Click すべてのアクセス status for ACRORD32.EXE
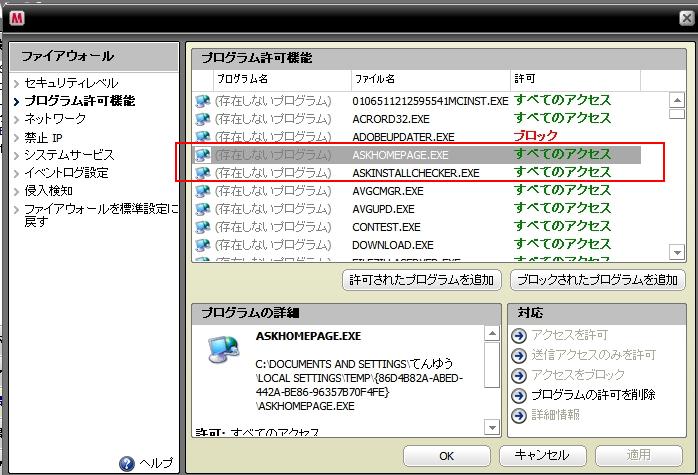Viewport: 698px width, 475px height. pos(562,118)
